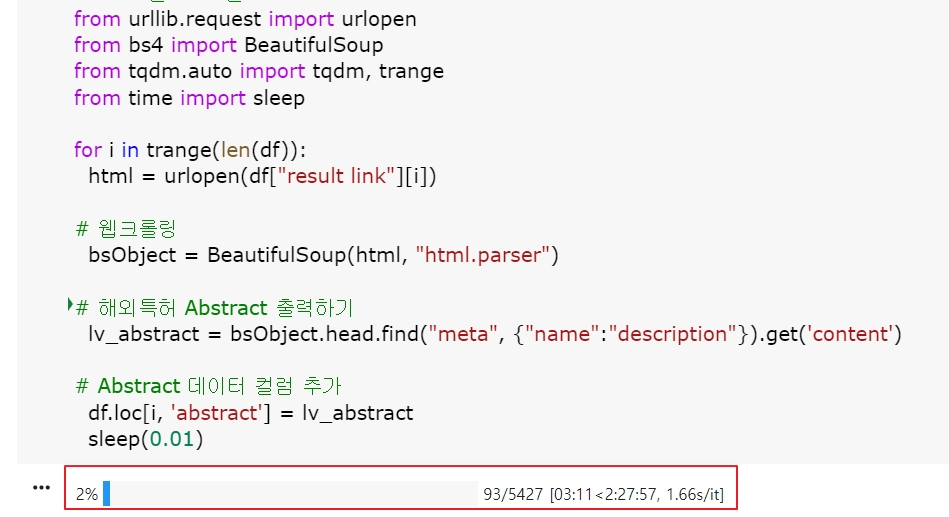The width and height of the screenshot is (949, 517).
Task: Click the 93/5427 progress counter text
Action: (x=512, y=494)
